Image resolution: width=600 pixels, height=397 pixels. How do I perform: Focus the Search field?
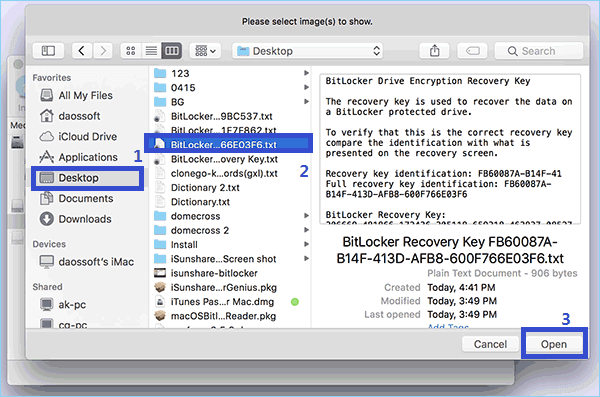tap(539, 51)
